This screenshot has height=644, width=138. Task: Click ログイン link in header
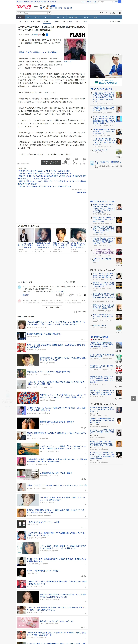tap(42, 8)
